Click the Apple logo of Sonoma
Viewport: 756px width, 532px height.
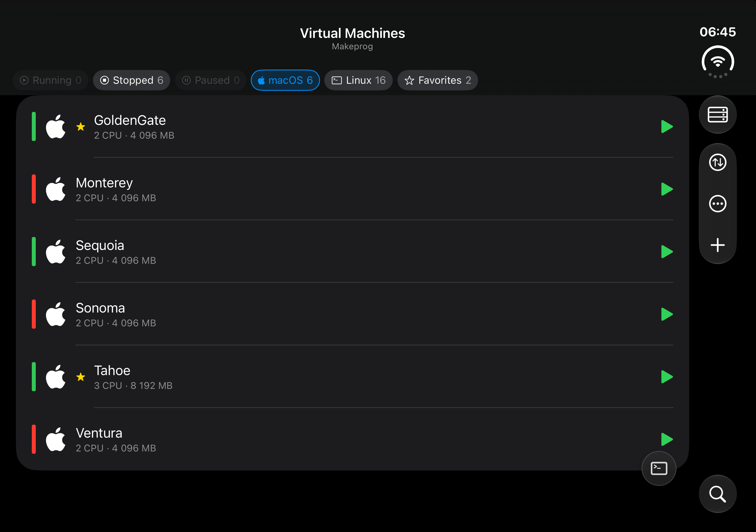(x=56, y=314)
